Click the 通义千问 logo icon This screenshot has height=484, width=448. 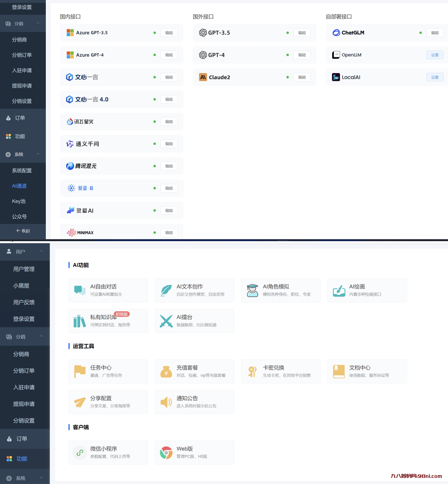point(70,144)
